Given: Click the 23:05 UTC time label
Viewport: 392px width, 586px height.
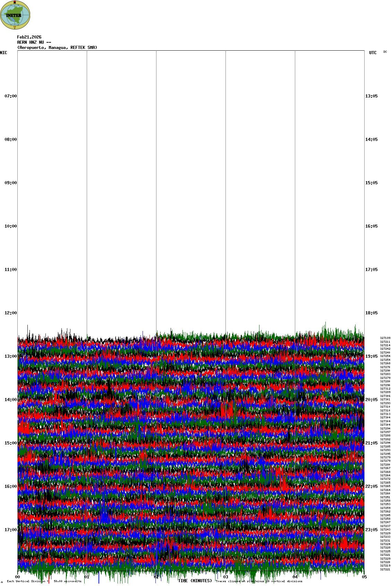Looking at the screenshot, I should coord(371,530).
